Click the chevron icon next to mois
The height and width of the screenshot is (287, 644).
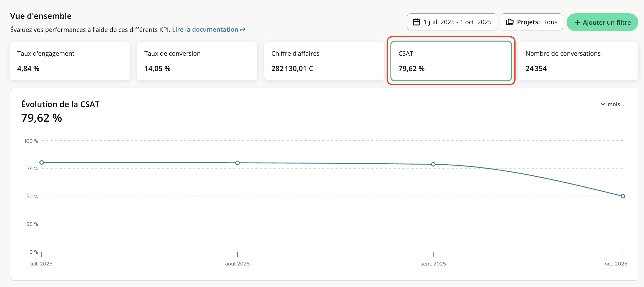coord(603,104)
